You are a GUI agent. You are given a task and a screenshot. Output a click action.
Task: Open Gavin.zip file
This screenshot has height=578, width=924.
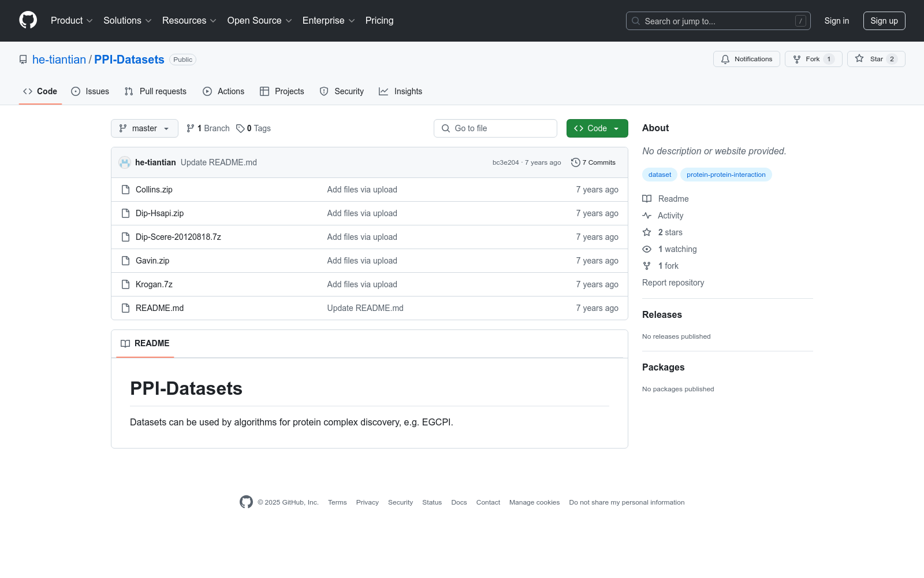pyautogui.click(x=152, y=261)
